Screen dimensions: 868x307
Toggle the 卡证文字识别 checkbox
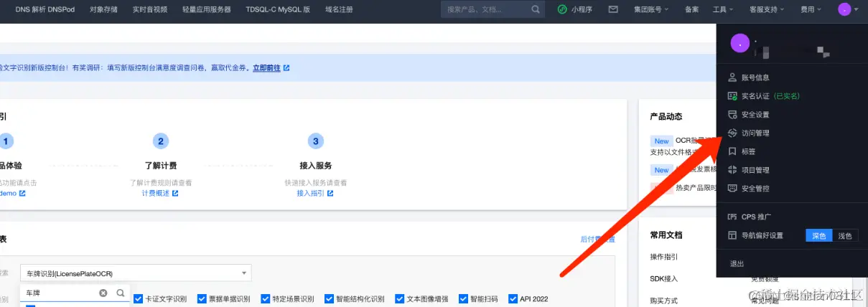click(x=139, y=298)
